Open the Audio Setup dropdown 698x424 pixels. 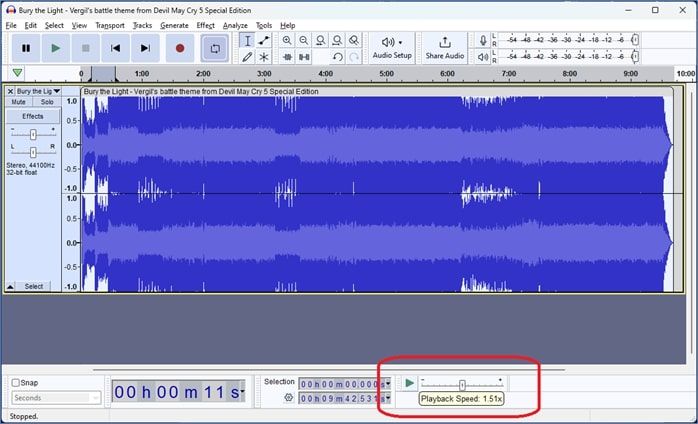(x=392, y=47)
